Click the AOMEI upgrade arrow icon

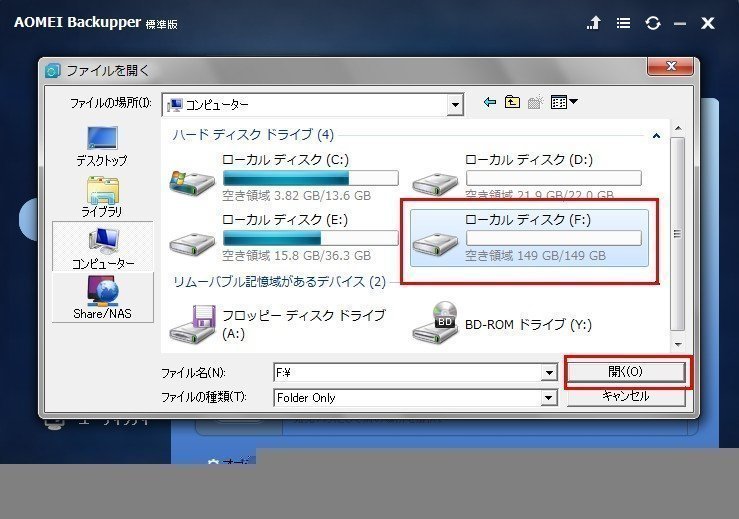point(594,23)
